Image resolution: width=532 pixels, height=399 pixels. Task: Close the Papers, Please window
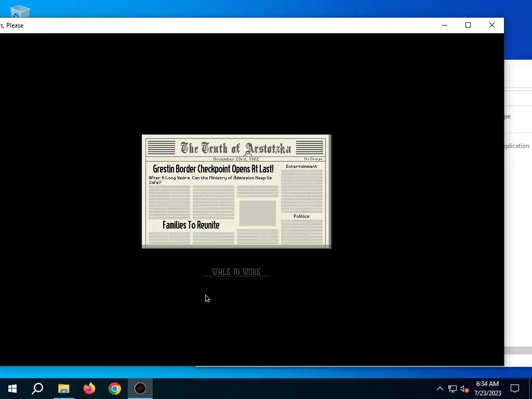pyautogui.click(x=492, y=25)
